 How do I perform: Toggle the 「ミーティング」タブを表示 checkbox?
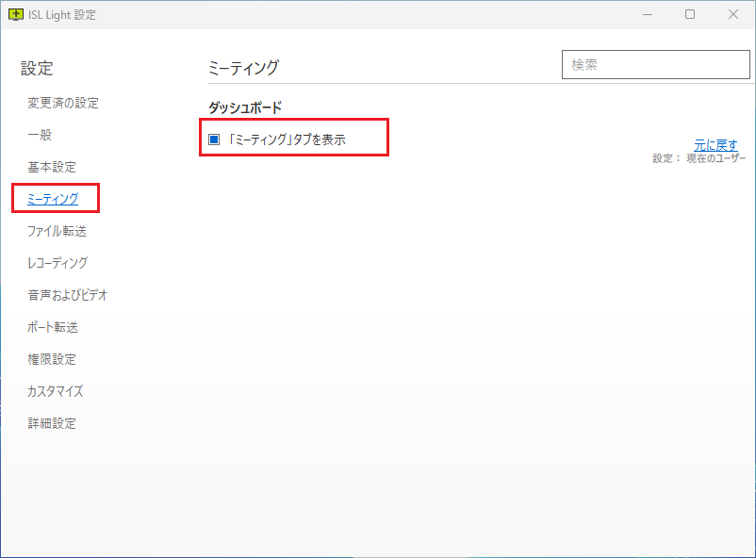[x=214, y=139]
